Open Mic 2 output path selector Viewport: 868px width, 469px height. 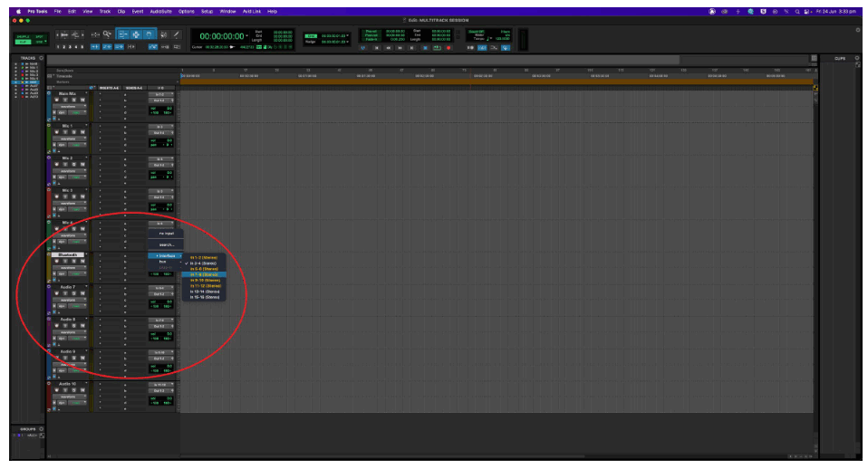161,165
